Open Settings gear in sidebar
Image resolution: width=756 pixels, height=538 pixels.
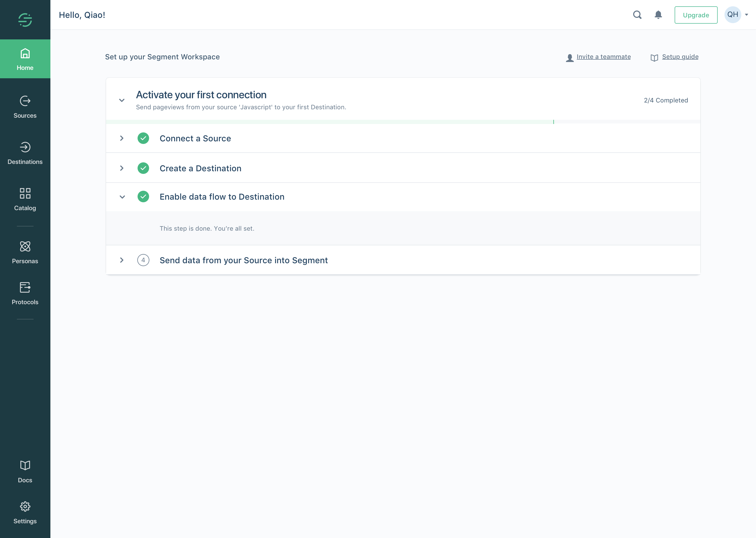[25, 513]
